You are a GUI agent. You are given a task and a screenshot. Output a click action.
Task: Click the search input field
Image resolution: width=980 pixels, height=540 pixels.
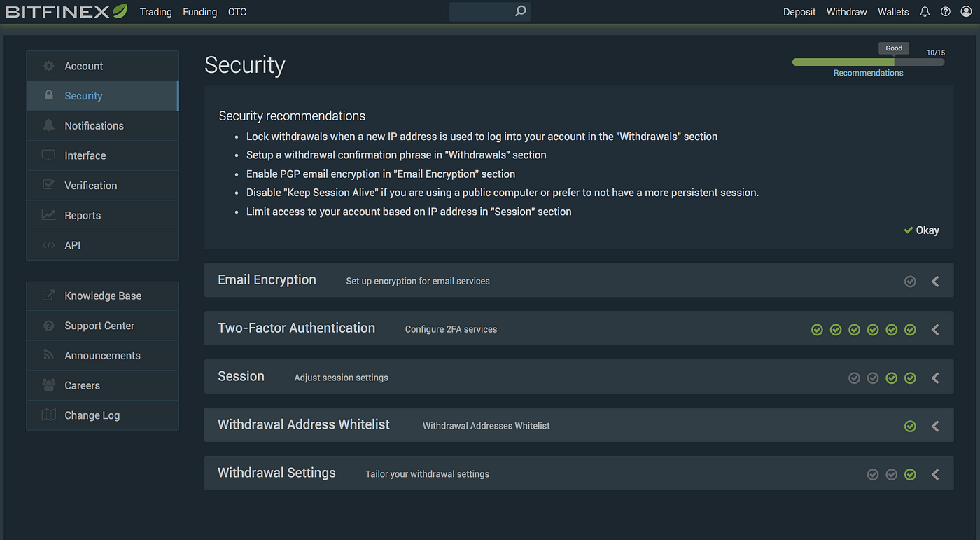(482, 12)
